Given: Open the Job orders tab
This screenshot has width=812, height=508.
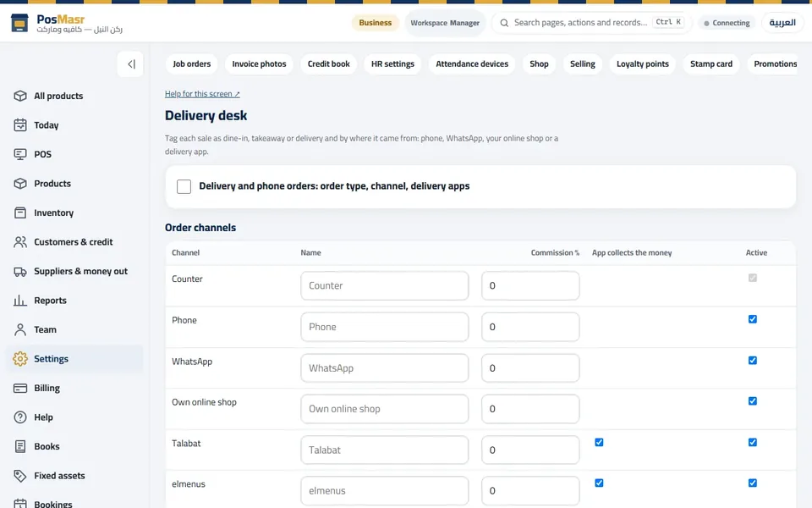Looking at the screenshot, I should [x=192, y=64].
